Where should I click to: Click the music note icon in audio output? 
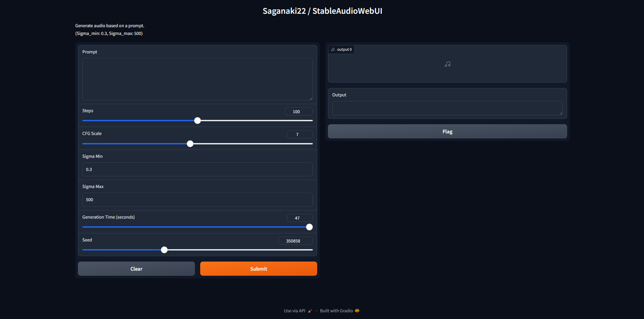447,64
